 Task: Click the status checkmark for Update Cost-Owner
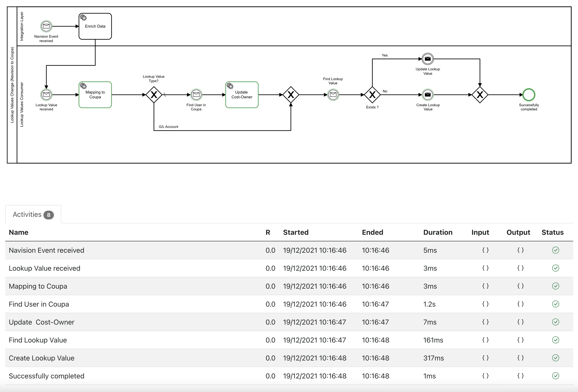556,322
